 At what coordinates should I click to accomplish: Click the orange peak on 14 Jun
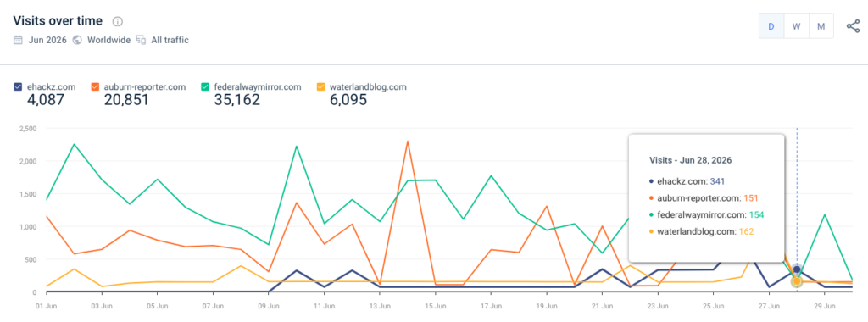click(x=408, y=141)
